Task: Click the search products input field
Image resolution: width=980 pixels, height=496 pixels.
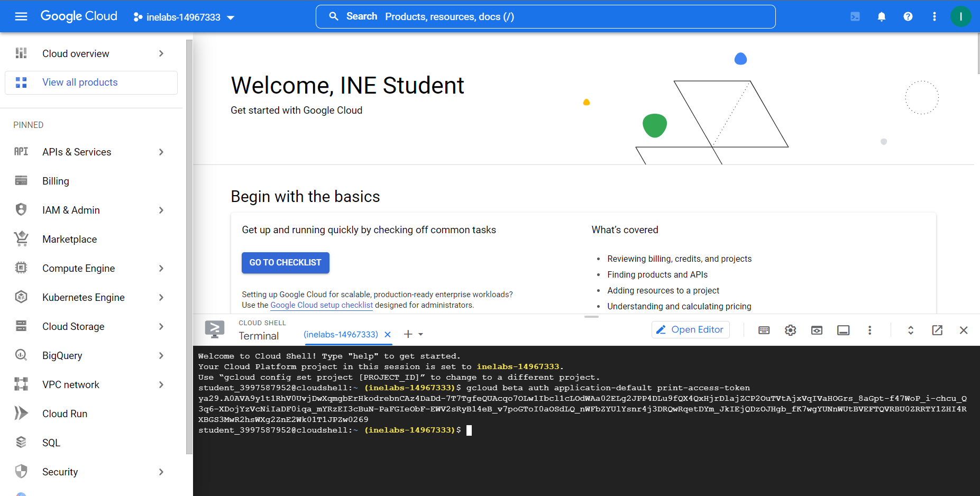Action: pyautogui.click(x=545, y=16)
